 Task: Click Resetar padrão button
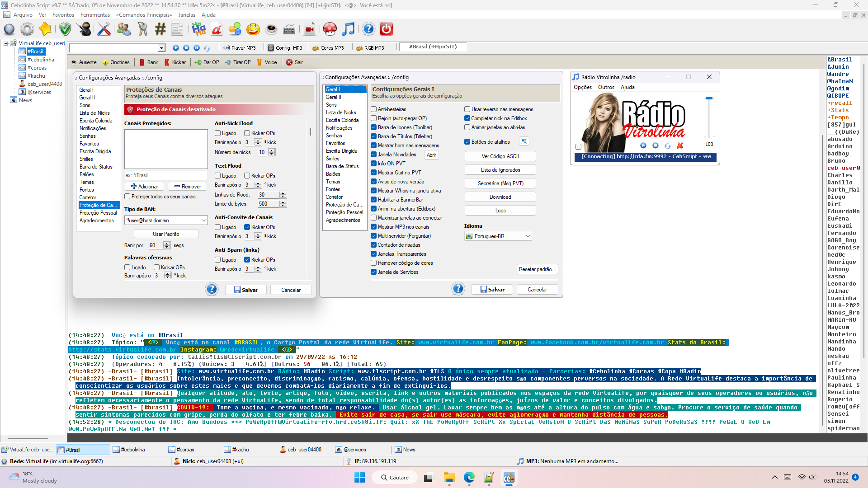pos(537,269)
